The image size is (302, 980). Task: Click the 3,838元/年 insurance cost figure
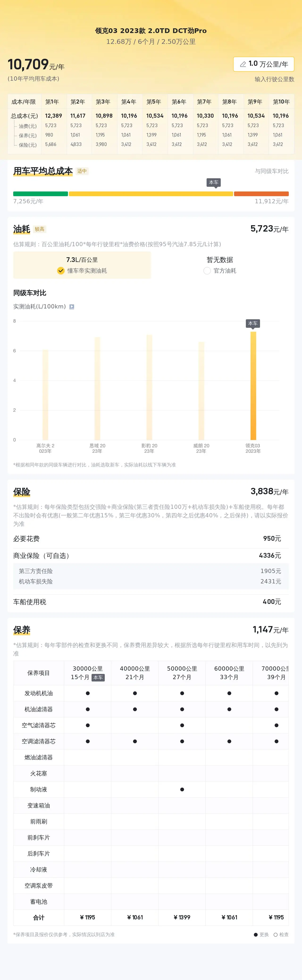coord(269,491)
